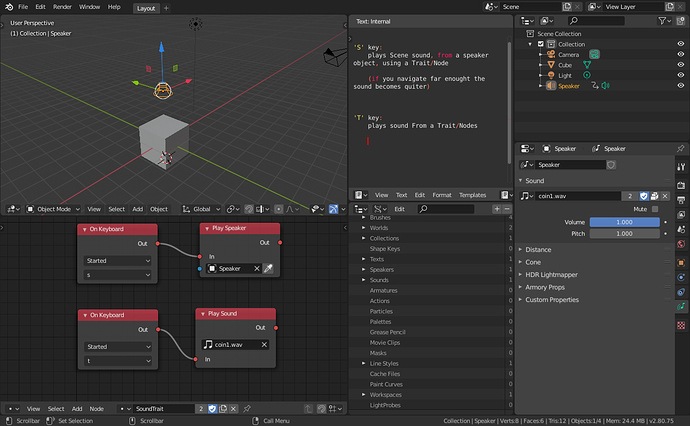Open the viewport Add menu
The height and width of the screenshot is (426, 690).
[x=138, y=209]
